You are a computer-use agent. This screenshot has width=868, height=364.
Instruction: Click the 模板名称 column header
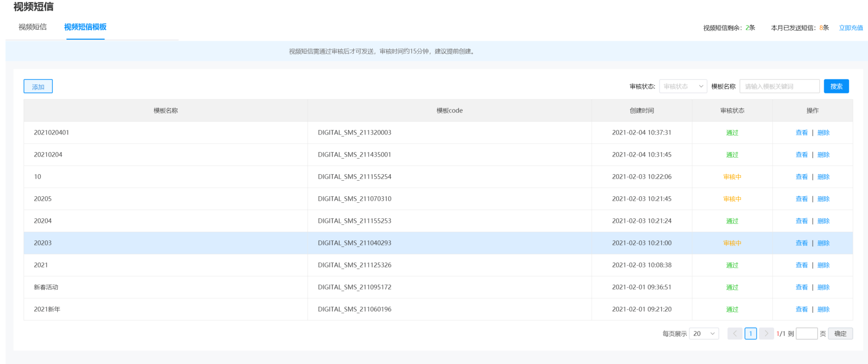166,110
